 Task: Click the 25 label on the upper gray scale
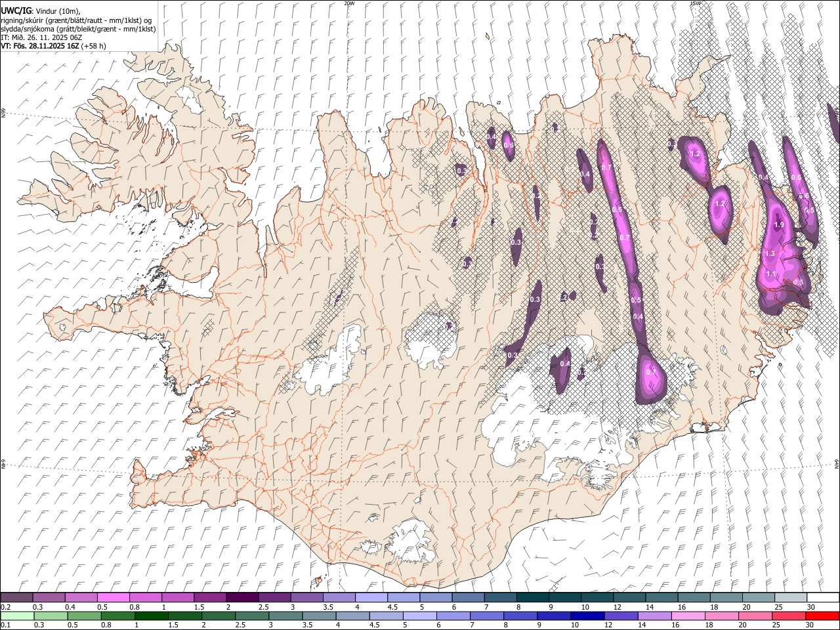[778, 607]
